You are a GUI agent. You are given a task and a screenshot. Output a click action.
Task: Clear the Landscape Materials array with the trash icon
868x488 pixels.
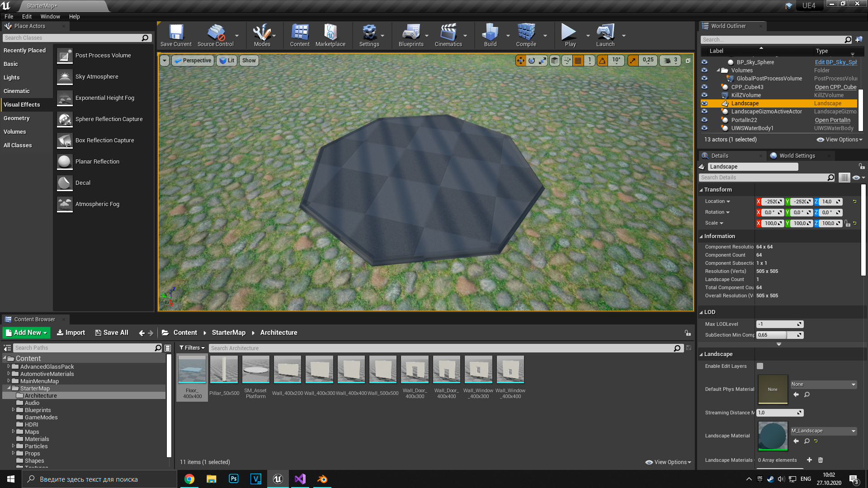pos(821,460)
